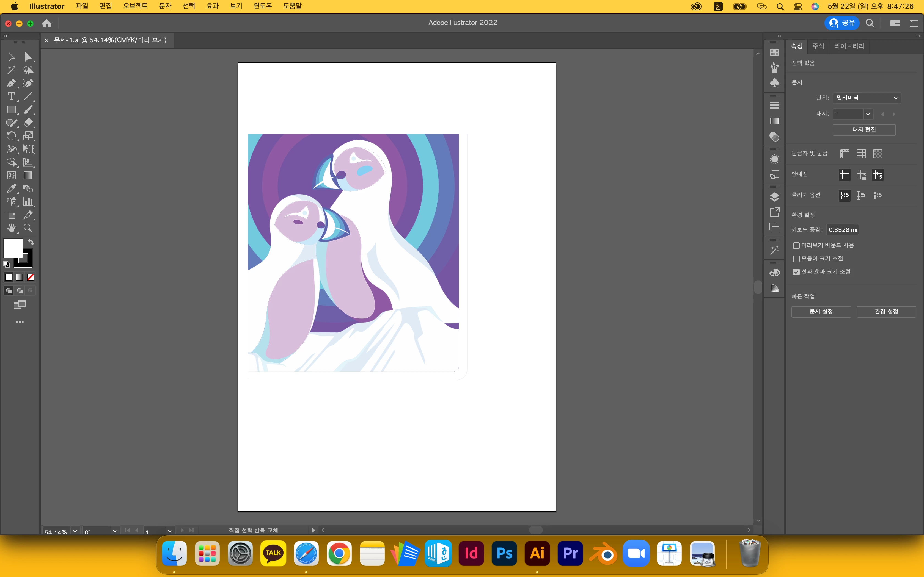
Task: Open the zoom percentage dropdown in status bar
Action: pyautogui.click(x=75, y=531)
